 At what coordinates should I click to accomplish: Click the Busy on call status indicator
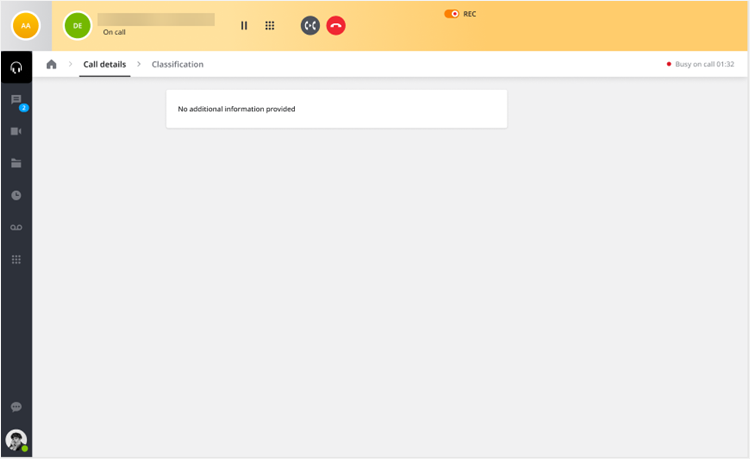[x=701, y=64]
